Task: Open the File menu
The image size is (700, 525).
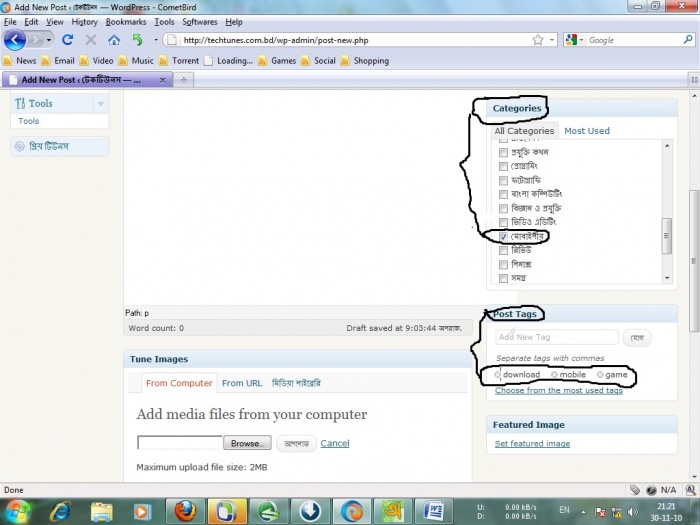Action: click(x=10, y=22)
